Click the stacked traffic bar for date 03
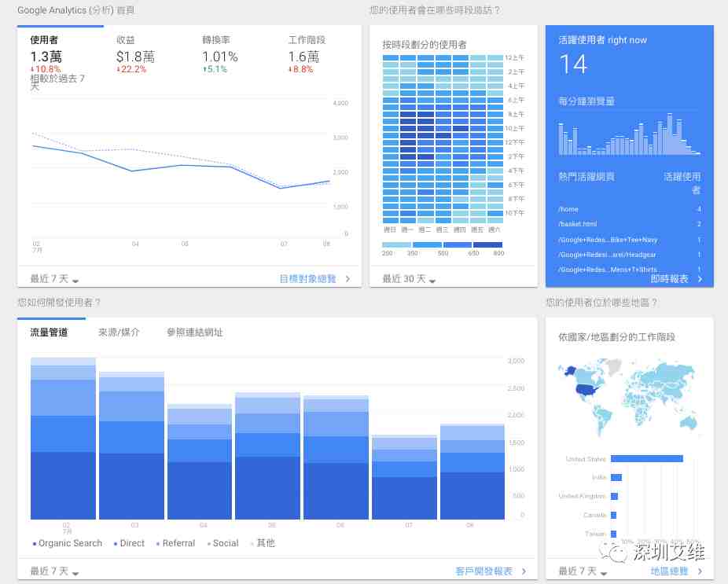Screen dimensions: 728x584 tap(131, 445)
